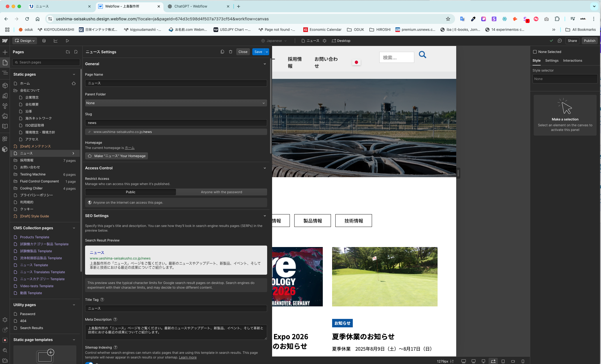This screenshot has width=601, height=364.
Task: Click the Preview play icon
Action: 67,41
